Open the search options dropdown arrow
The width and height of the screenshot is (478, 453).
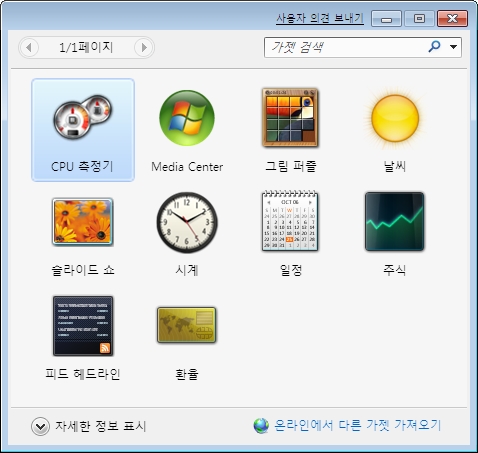point(453,47)
